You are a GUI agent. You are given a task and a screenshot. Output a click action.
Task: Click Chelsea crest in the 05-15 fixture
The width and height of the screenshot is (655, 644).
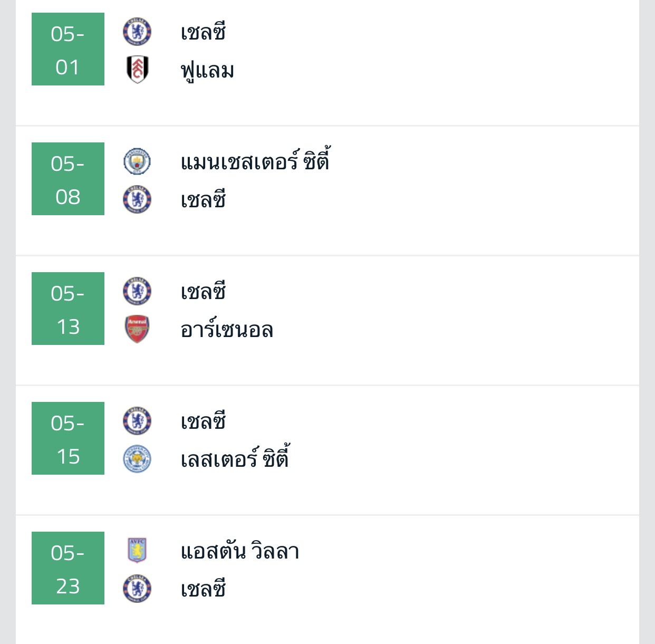coord(137,421)
